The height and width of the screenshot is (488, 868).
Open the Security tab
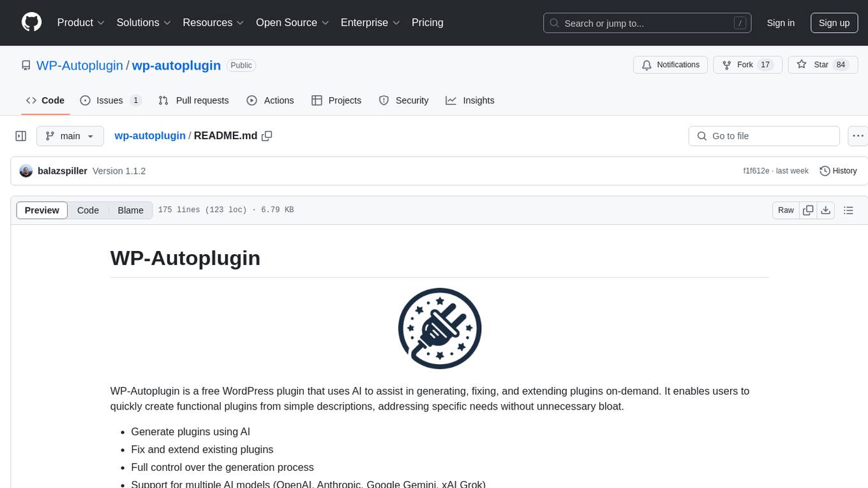pyautogui.click(x=403, y=100)
